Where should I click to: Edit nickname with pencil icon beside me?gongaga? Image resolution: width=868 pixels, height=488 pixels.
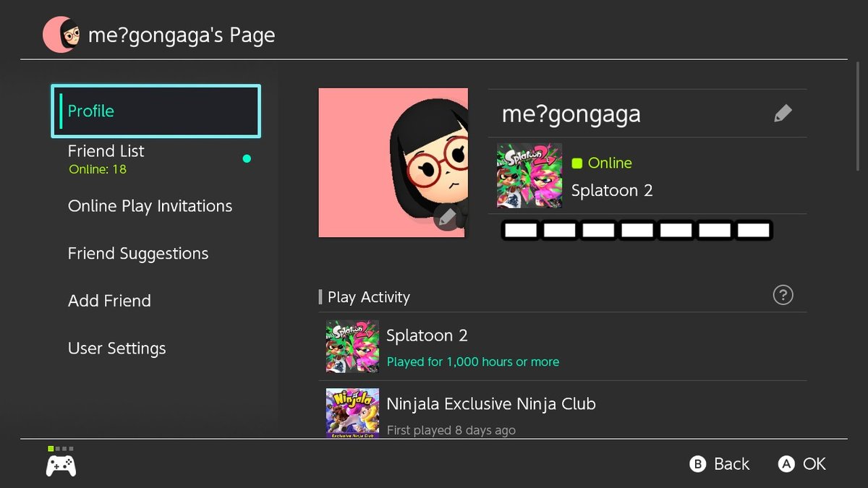point(783,114)
